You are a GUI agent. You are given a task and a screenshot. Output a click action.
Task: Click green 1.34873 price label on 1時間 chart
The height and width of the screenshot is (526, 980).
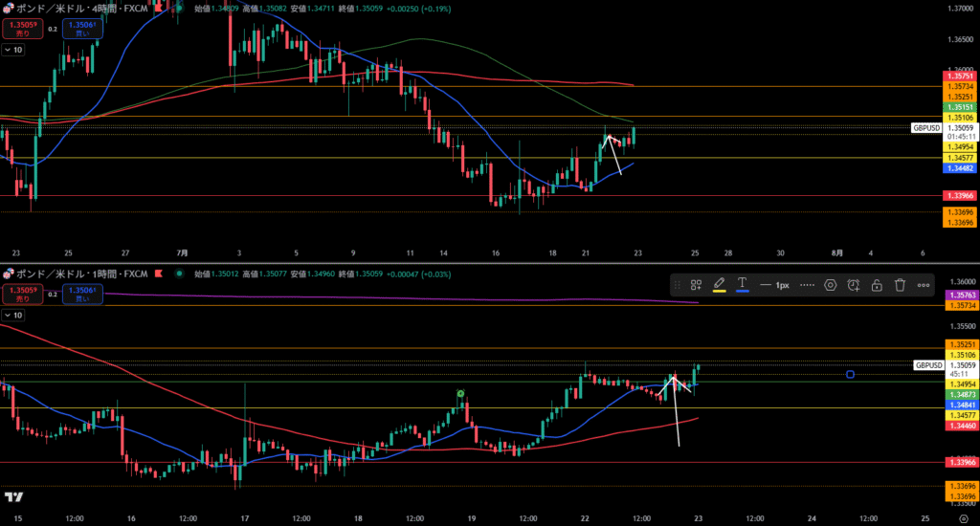(x=963, y=395)
